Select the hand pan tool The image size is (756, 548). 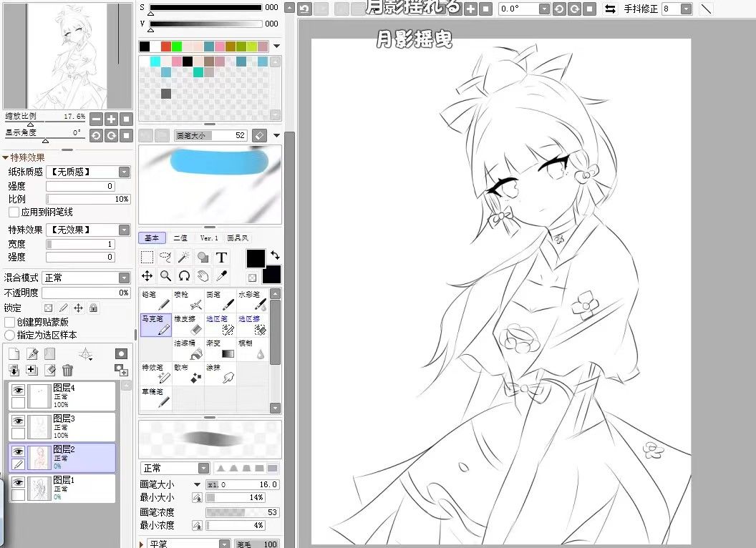click(203, 275)
